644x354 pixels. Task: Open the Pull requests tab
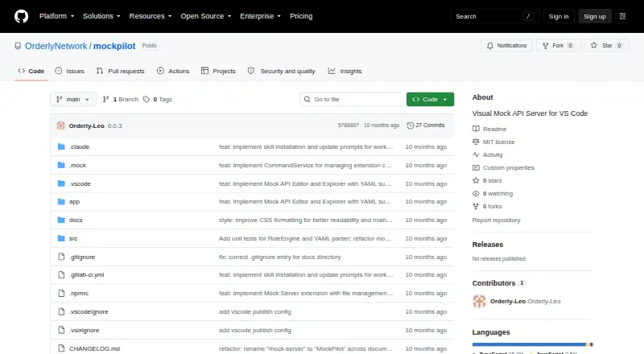120,71
